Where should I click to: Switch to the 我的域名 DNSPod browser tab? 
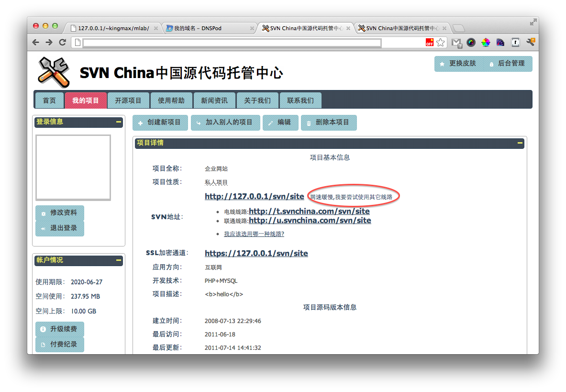(210, 28)
